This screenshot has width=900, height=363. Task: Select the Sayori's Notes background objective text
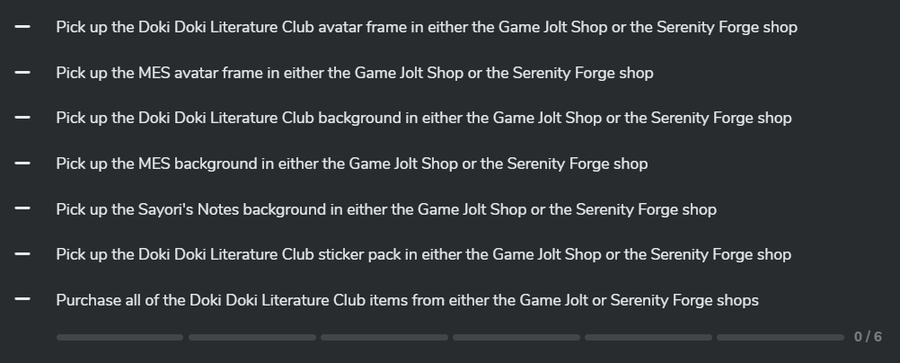pos(386,209)
